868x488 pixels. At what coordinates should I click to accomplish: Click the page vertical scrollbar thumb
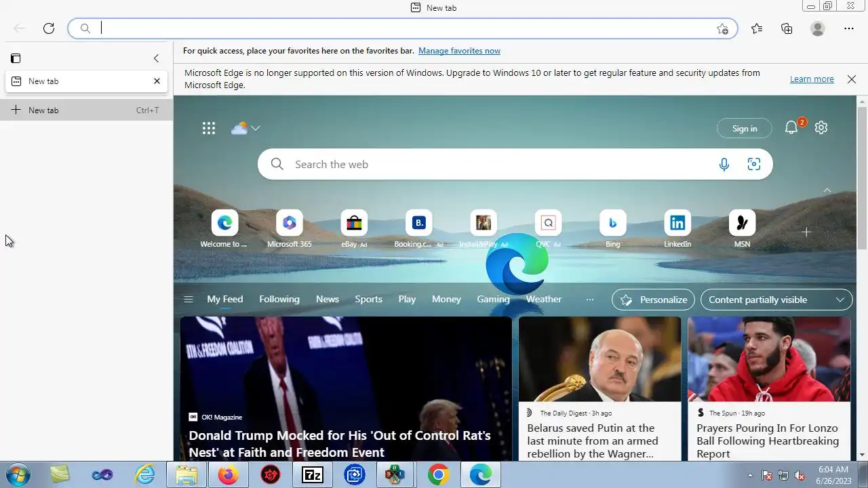point(862,178)
